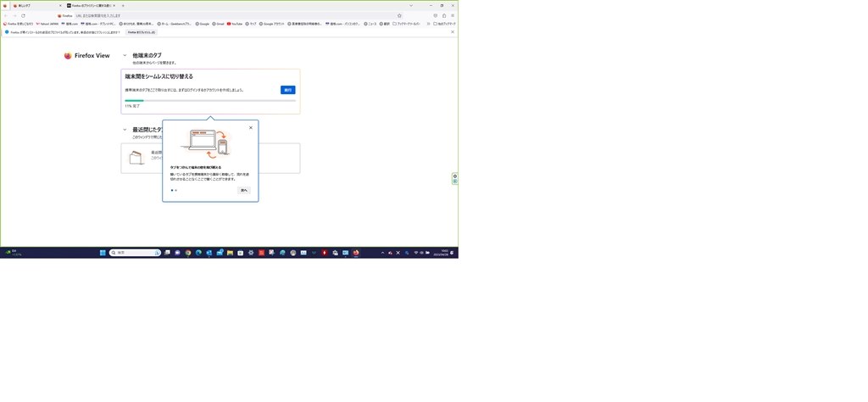Click the 11% setup progress bar
This screenshot has width=868, height=402.
click(x=210, y=101)
